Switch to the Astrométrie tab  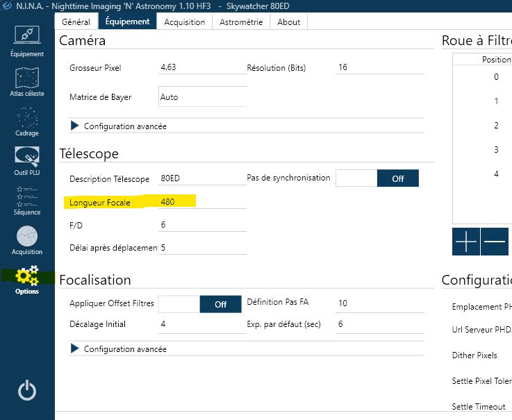(241, 22)
